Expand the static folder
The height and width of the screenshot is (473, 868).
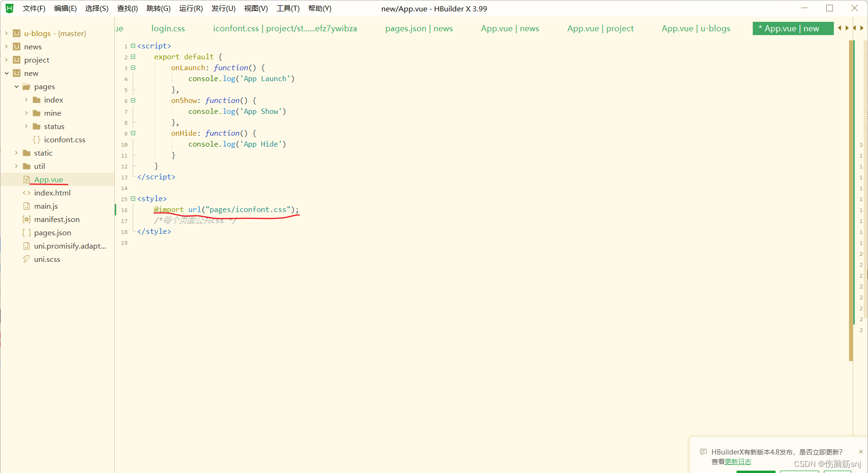click(x=17, y=153)
